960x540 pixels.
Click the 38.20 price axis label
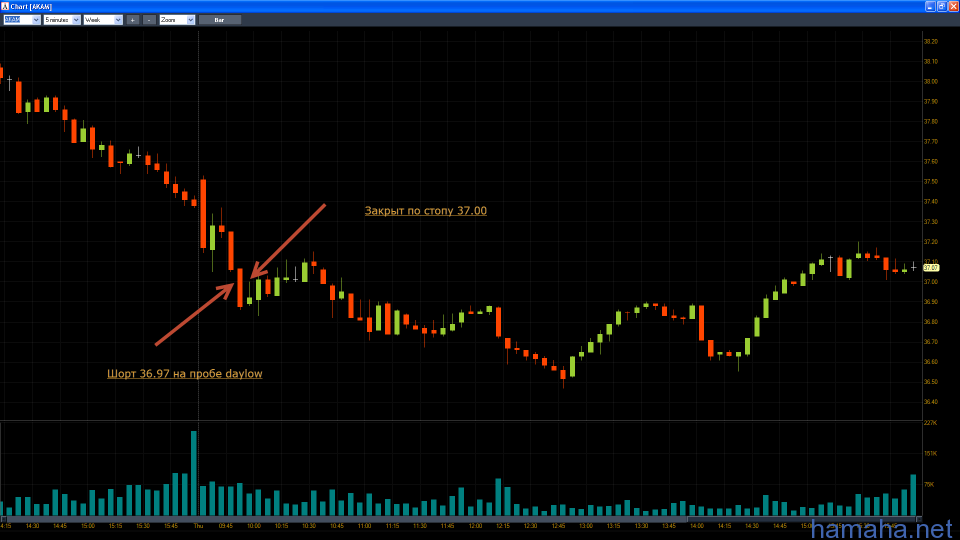pyautogui.click(x=931, y=41)
